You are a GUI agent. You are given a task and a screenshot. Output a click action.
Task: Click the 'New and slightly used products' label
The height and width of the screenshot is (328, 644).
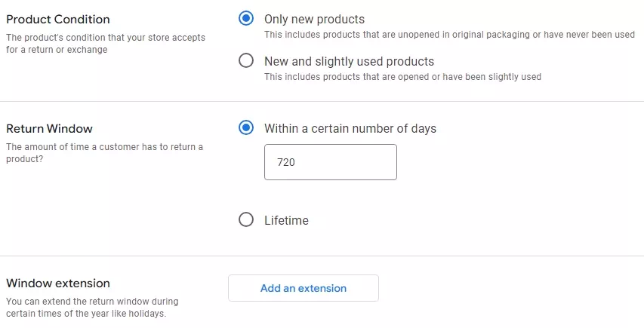coord(349,61)
